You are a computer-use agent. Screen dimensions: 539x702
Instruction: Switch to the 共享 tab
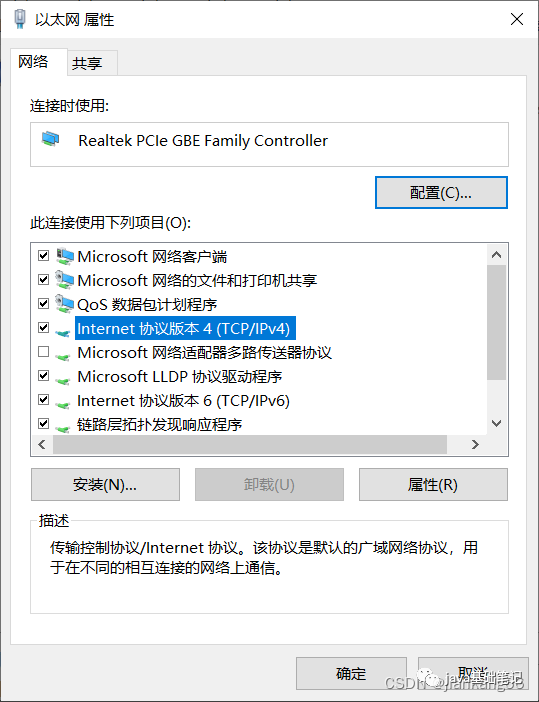[x=87, y=63]
